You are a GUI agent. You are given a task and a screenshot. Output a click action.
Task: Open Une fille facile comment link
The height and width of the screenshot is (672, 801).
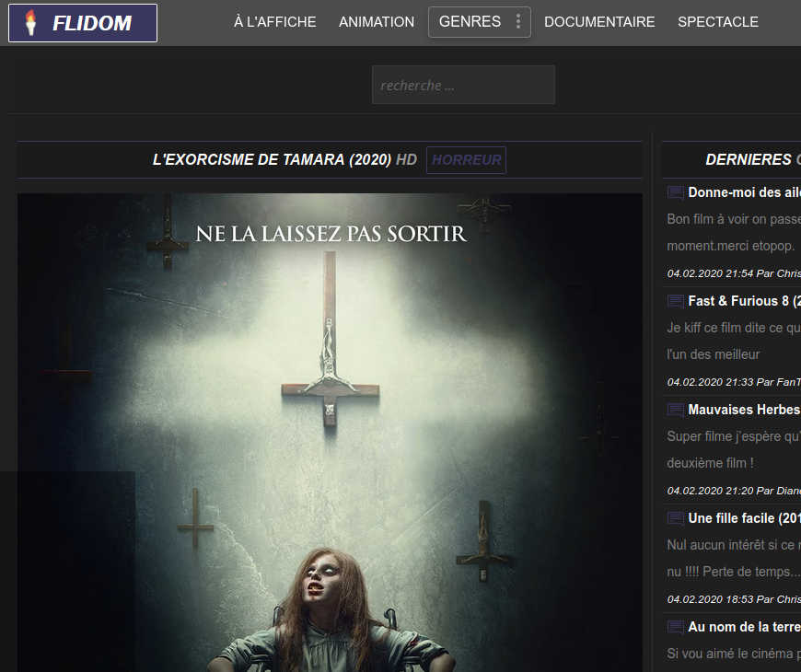(x=744, y=518)
